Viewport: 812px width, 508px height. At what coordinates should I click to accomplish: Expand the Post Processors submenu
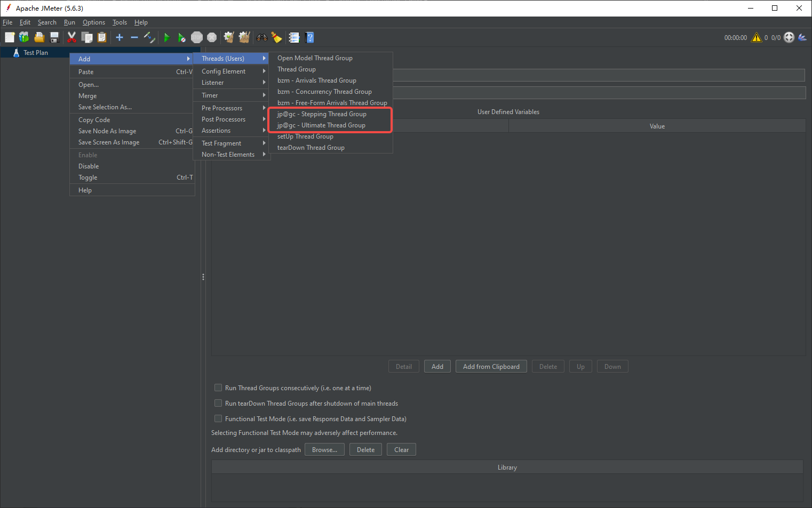coord(231,119)
